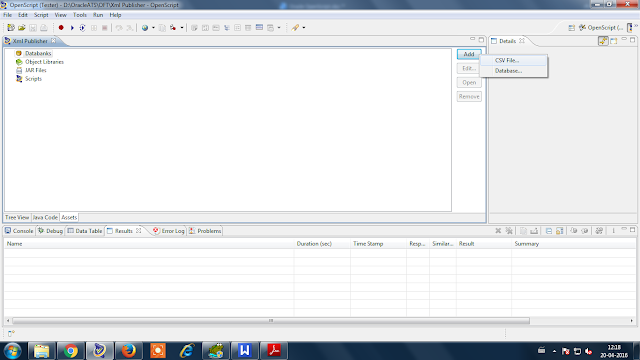This screenshot has height=360, width=640.
Task: Select the Xml Publisher editor tab
Action: [30, 41]
